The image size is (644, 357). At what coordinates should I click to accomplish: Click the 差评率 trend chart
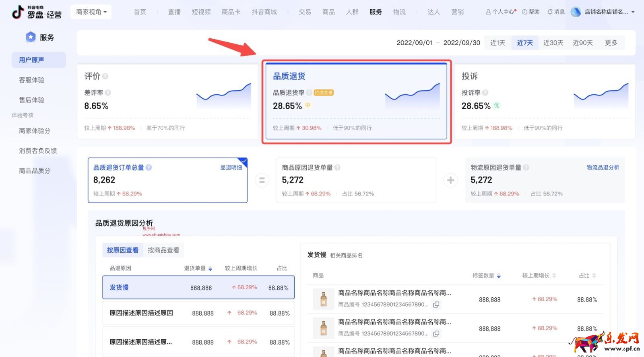click(x=224, y=95)
